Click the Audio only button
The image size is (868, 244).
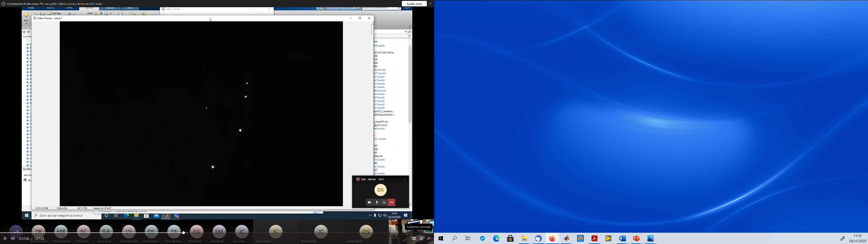click(x=414, y=4)
